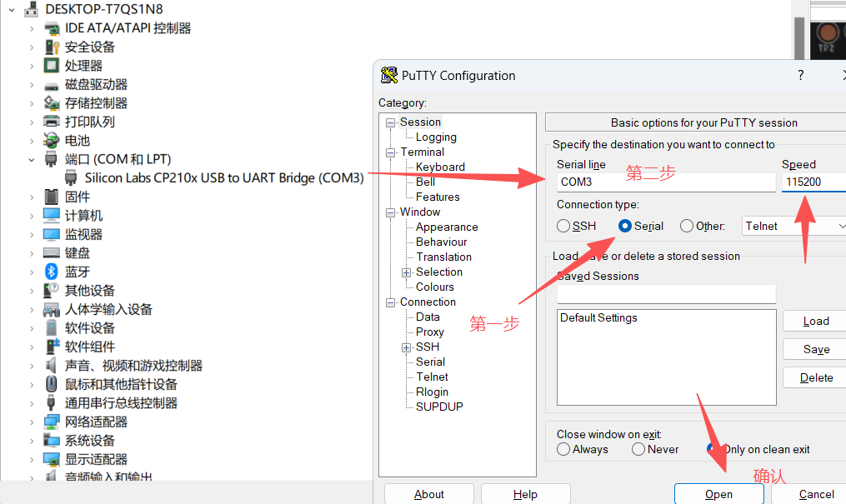Click the battery (电池) category icon

pos(52,140)
